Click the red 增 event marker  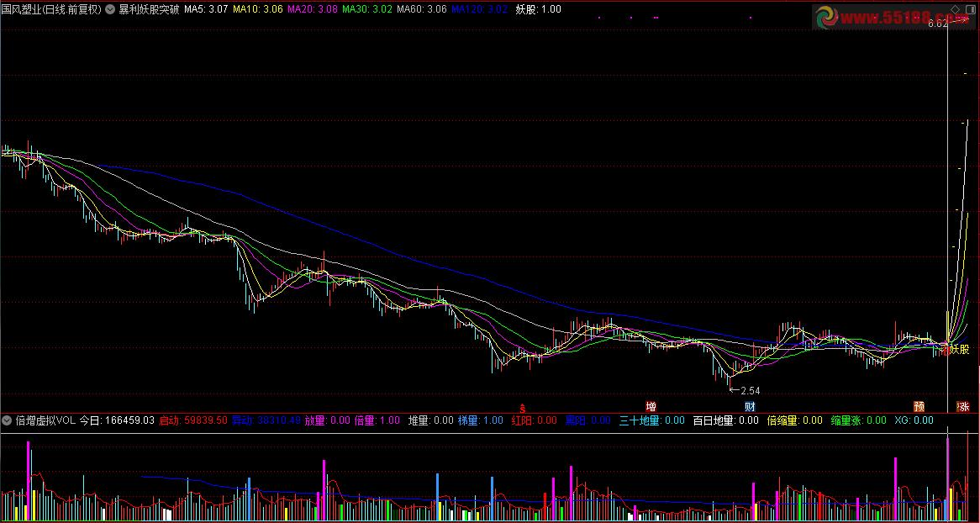651,406
